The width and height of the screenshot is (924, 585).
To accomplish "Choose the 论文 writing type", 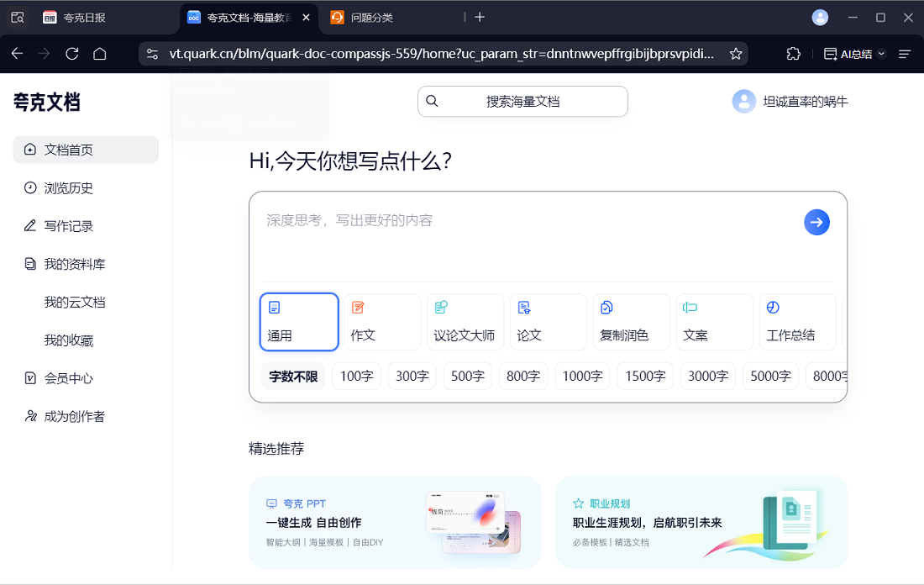I will 548,321.
